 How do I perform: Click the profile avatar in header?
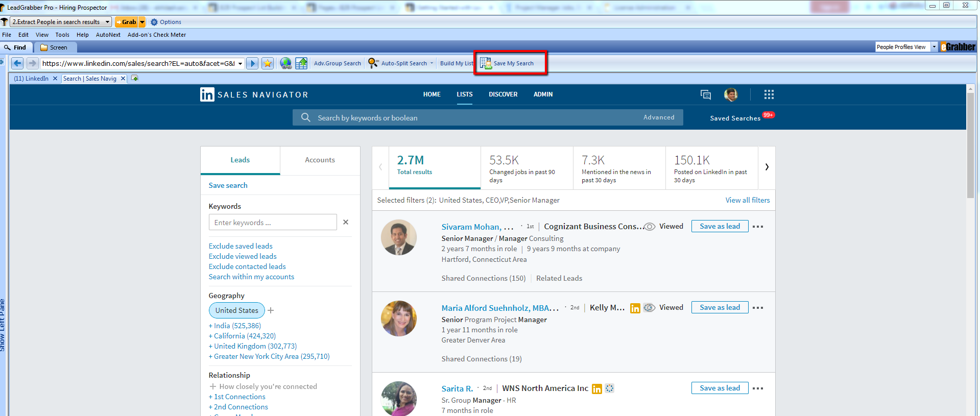[731, 94]
